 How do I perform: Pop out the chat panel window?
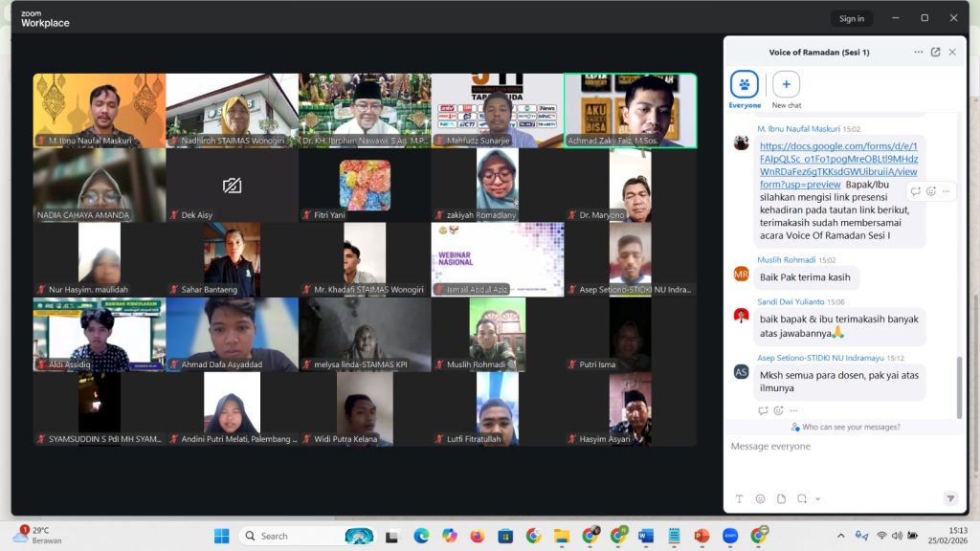[935, 52]
